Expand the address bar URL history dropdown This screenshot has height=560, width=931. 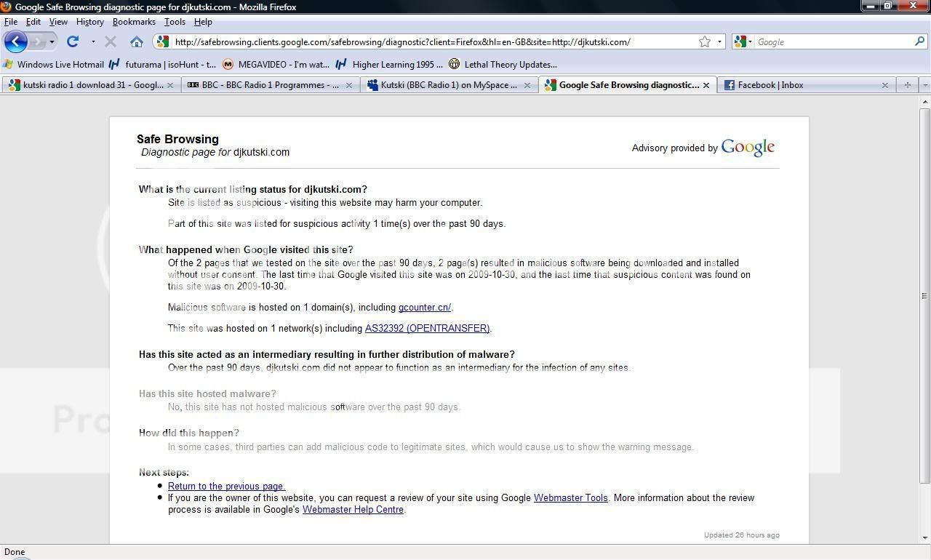pyautogui.click(x=719, y=41)
